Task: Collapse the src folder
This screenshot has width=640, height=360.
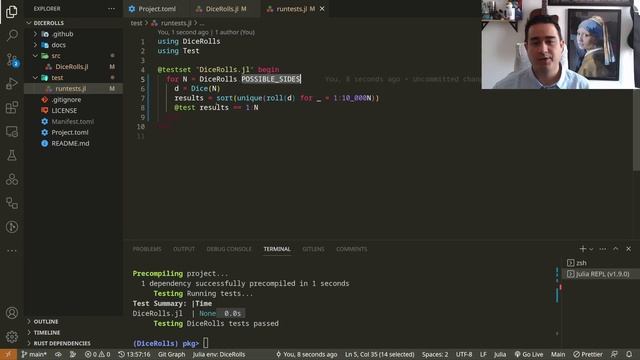Action: (73, 56)
